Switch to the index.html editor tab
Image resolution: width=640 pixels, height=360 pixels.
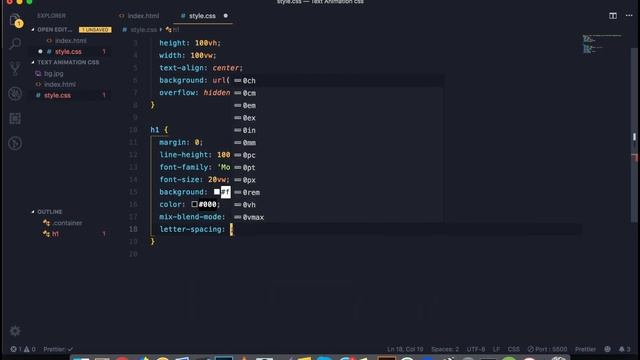coord(139,16)
